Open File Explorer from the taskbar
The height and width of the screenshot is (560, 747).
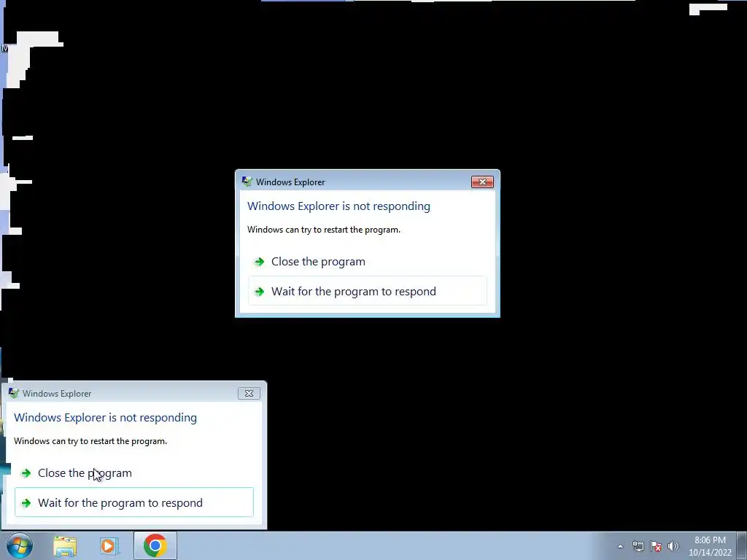point(65,546)
